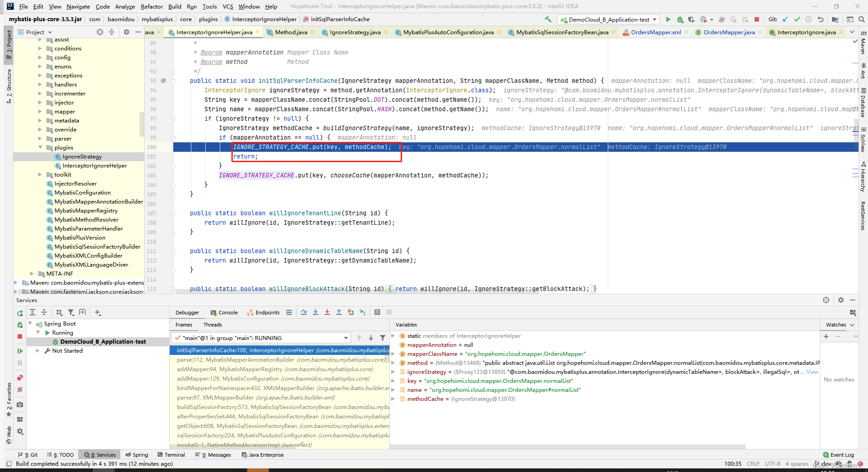Click Step Out debugger icon
This screenshot has width=868, height=472.
point(339,312)
